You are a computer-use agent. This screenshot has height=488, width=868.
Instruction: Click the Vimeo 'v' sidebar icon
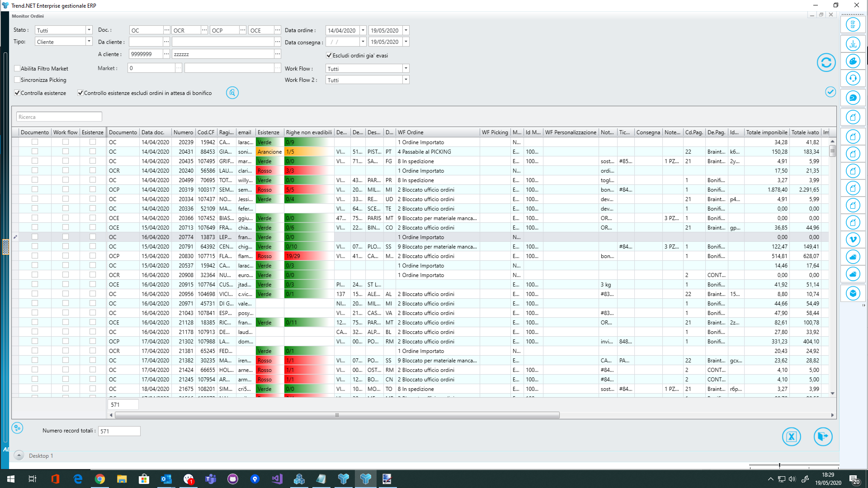point(853,239)
